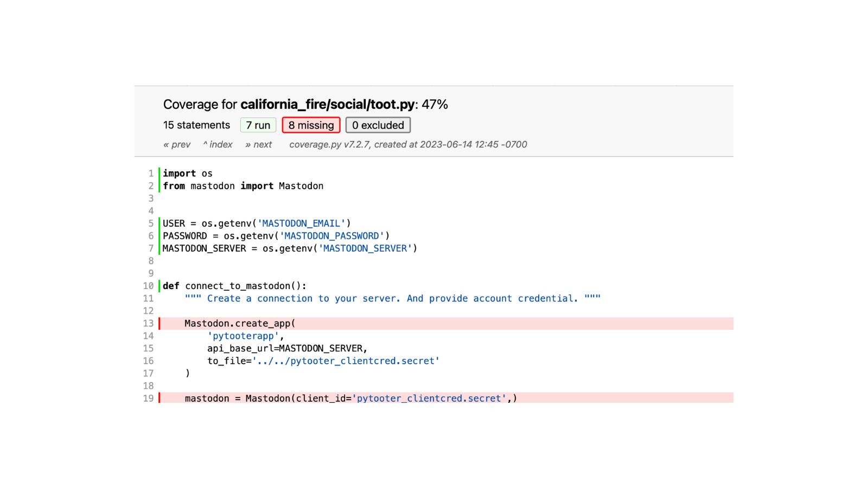Select the import os statement line
868x488 pixels.
[188, 173]
